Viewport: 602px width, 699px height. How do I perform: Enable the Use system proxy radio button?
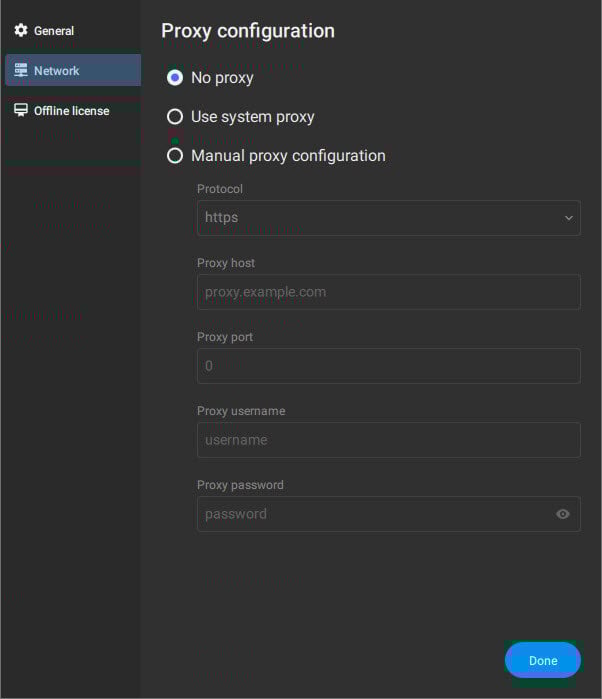click(x=175, y=117)
